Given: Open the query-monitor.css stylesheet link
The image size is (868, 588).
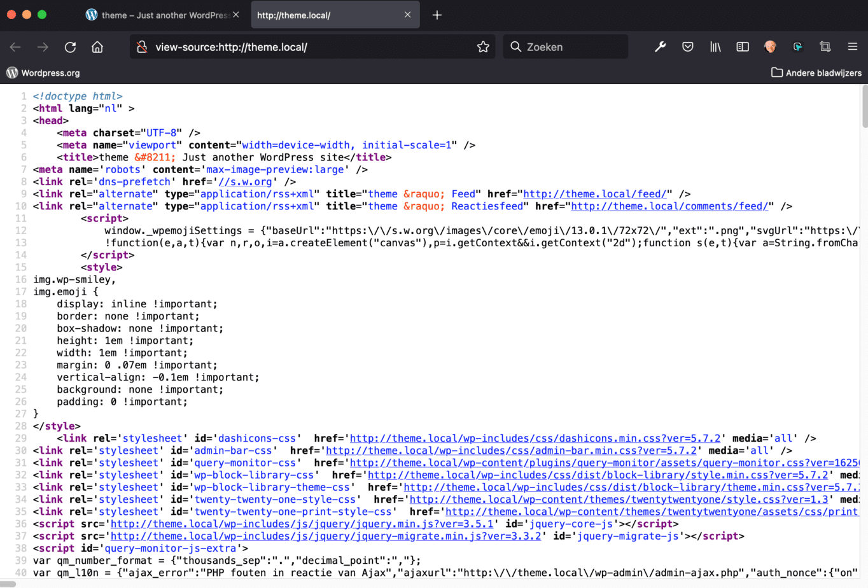Looking at the screenshot, I should click(605, 463).
